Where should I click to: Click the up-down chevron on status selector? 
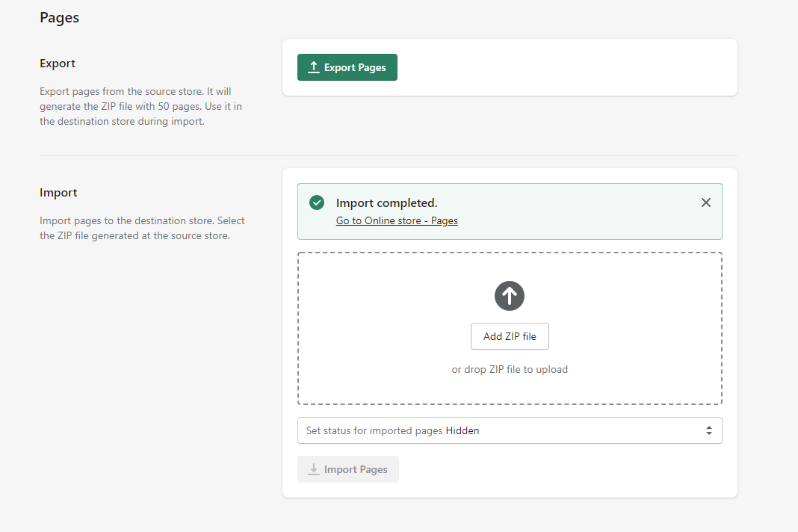(708, 430)
